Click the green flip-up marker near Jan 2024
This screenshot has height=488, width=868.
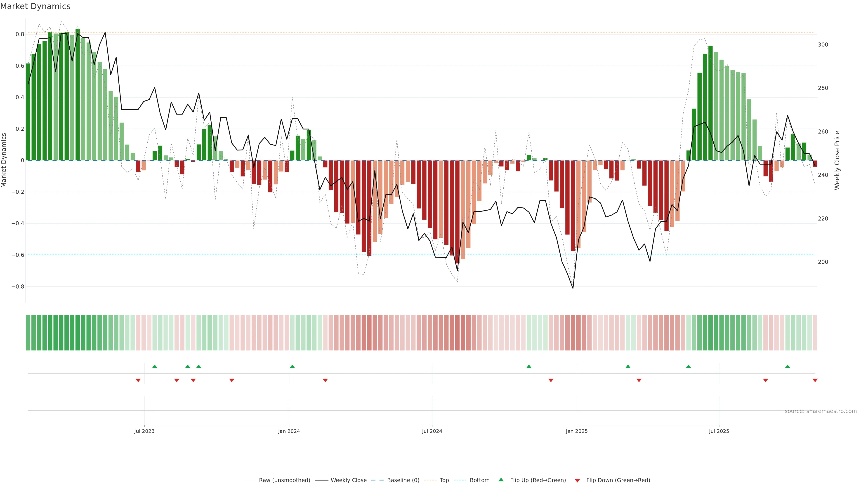point(292,366)
